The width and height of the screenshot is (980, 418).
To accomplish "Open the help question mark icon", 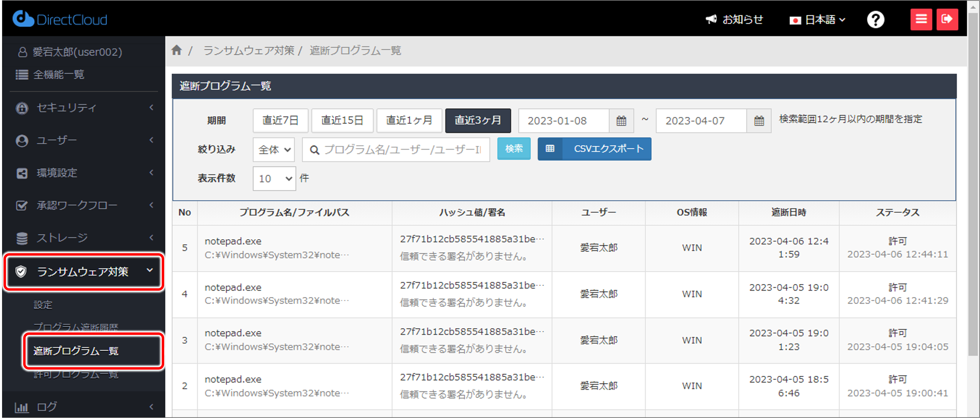I will (x=875, y=19).
